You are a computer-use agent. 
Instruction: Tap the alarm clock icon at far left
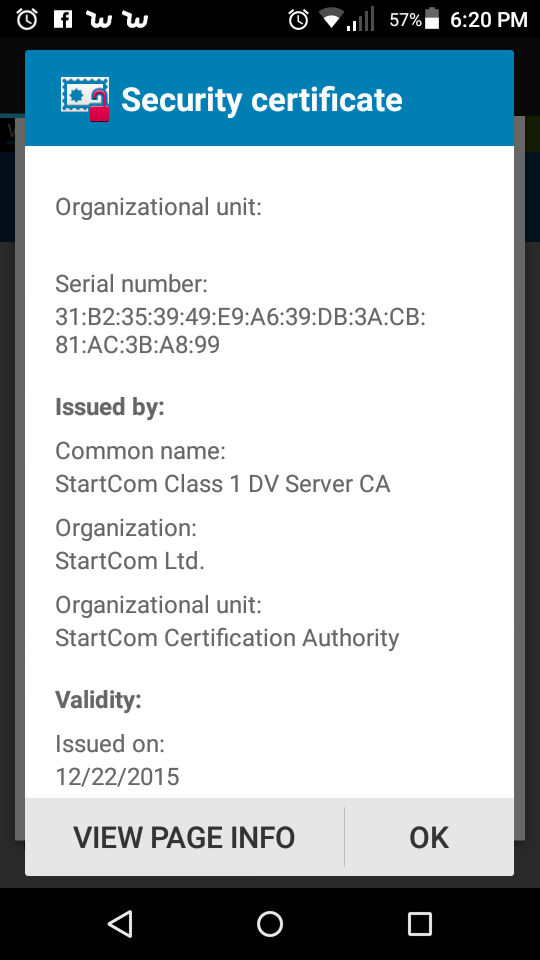27,20
